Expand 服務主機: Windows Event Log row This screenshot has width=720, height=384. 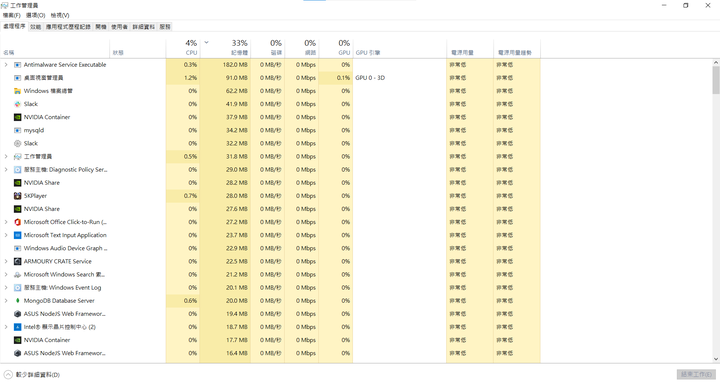tap(6, 288)
